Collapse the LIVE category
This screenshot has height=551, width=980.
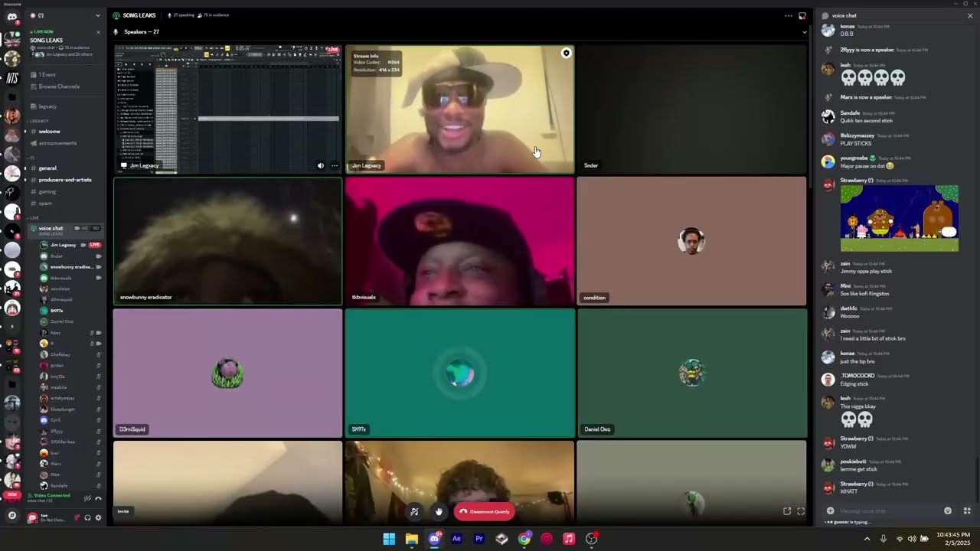point(34,217)
